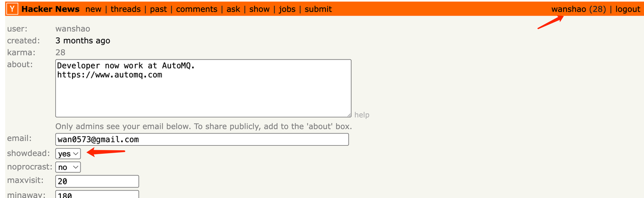Expand the noprocrast dropdown
Screen dimensions: 644x198
[68, 167]
